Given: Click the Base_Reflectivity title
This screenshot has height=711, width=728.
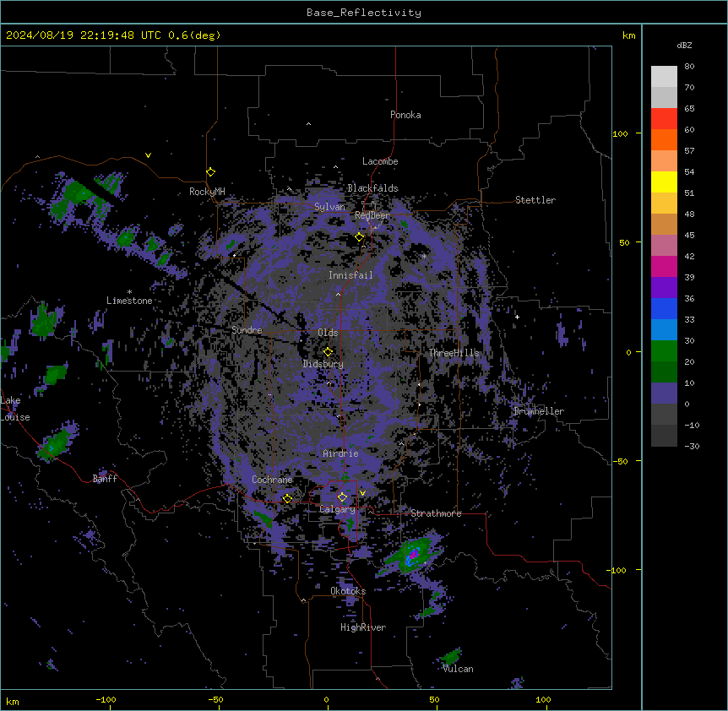Looking at the screenshot, I should point(364,13).
